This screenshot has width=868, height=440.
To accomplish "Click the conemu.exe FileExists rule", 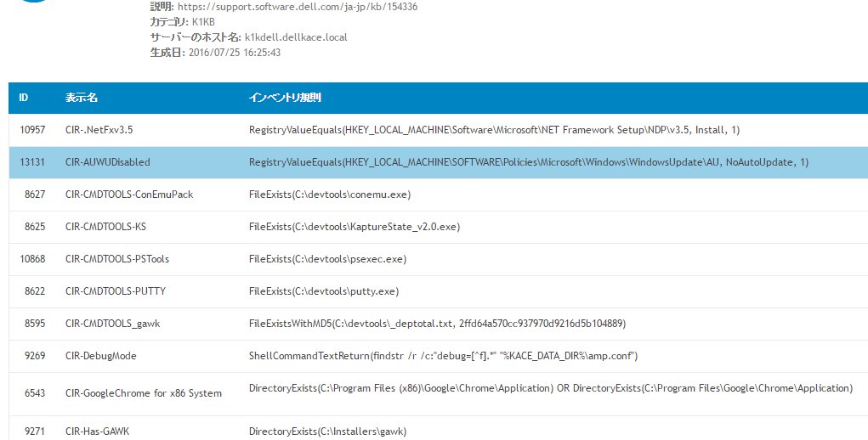I will 330,194.
